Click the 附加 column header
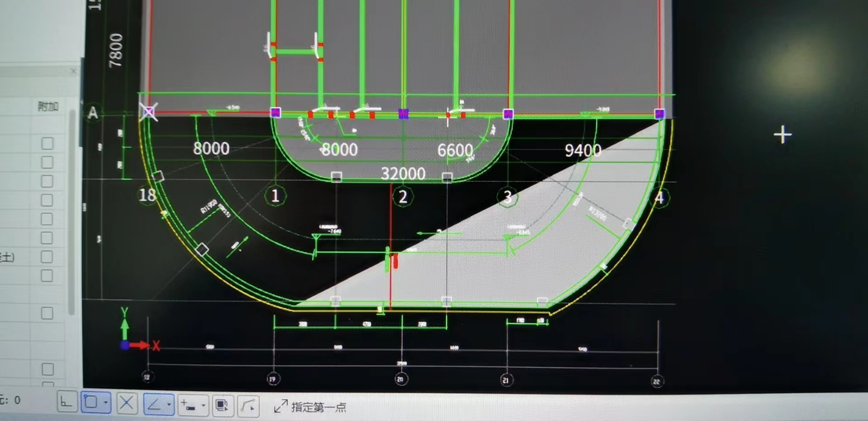This screenshot has height=421, width=868. point(48,107)
